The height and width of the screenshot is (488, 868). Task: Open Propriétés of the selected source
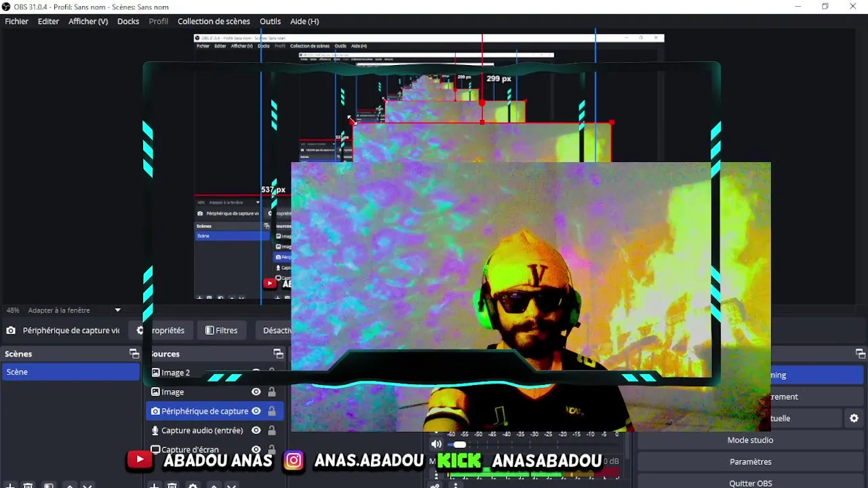161,331
